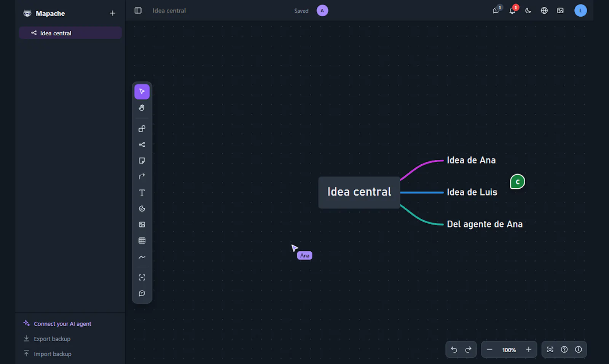Reset zoom via 100% label

509,350
